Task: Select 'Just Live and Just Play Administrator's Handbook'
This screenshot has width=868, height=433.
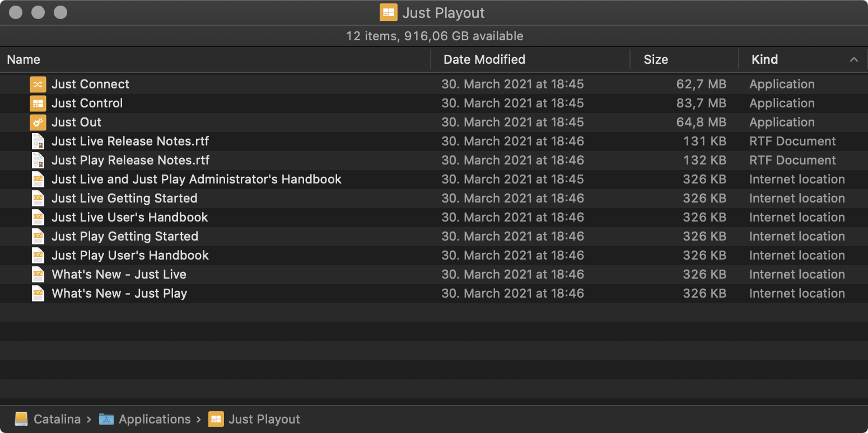Action: pyautogui.click(x=197, y=179)
